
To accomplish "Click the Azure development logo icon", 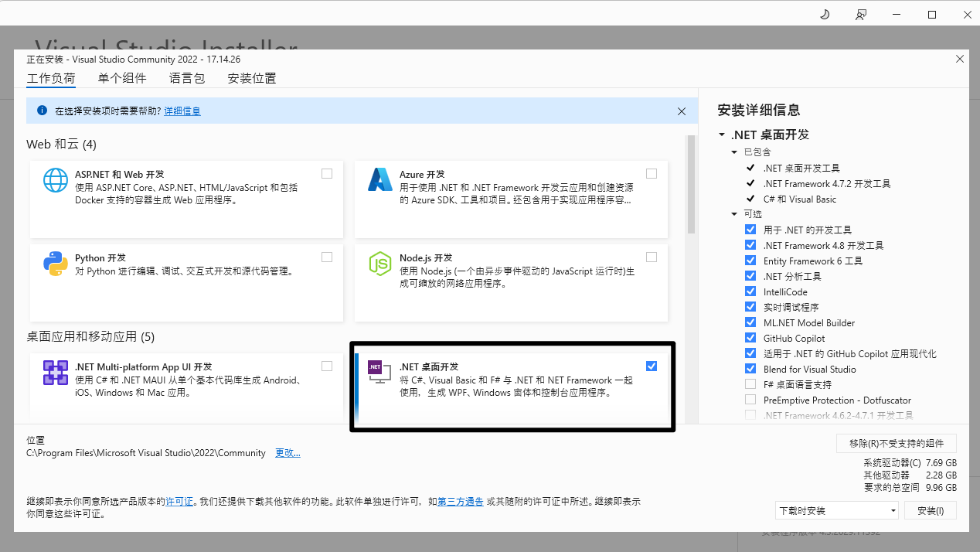I will point(380,180).
